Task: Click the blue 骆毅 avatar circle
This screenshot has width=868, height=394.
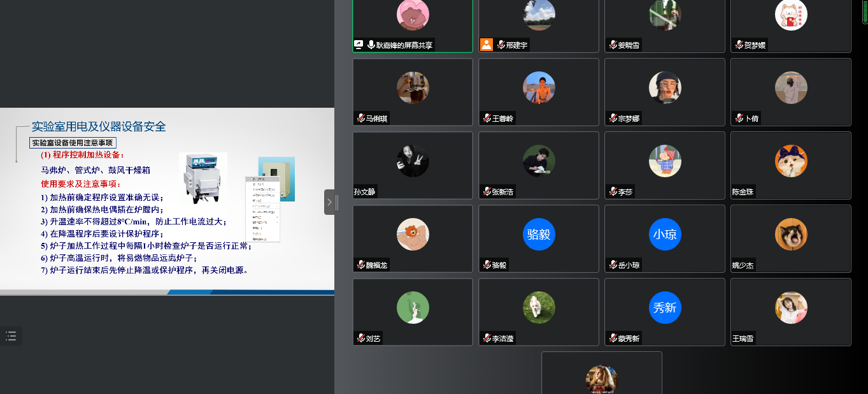Action: 539,235
